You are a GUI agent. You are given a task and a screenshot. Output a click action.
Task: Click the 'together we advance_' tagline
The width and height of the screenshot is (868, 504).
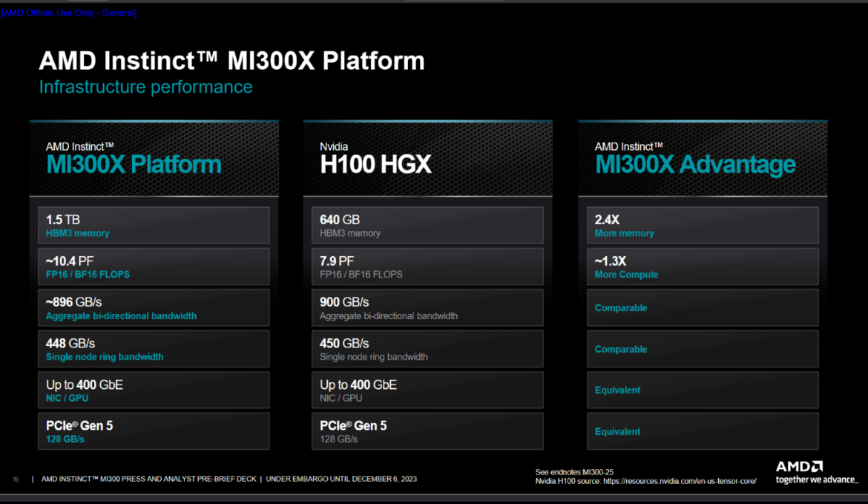click(x=817, y=480)
